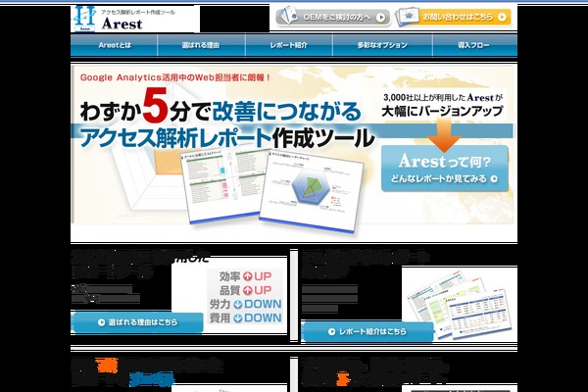This screenshot has height=392, width=588.
Task: Open the レポート紹介 menu item
Action: click(289, 45)
